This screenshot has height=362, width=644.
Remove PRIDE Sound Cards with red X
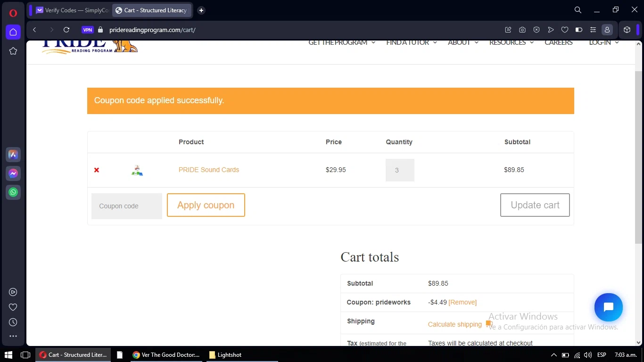[97, 170]
